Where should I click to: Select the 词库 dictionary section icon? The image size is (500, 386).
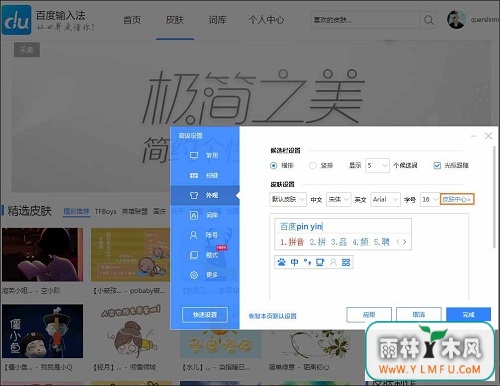coord(194,215)
